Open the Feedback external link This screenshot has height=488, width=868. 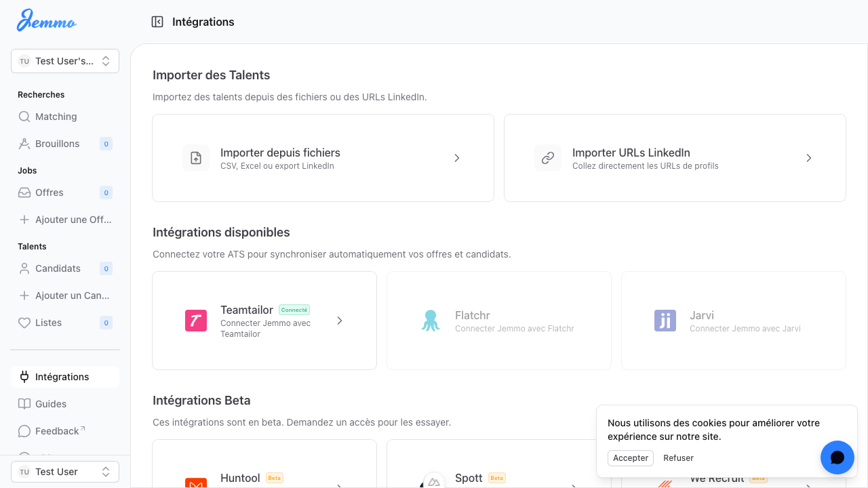point(57,430)
